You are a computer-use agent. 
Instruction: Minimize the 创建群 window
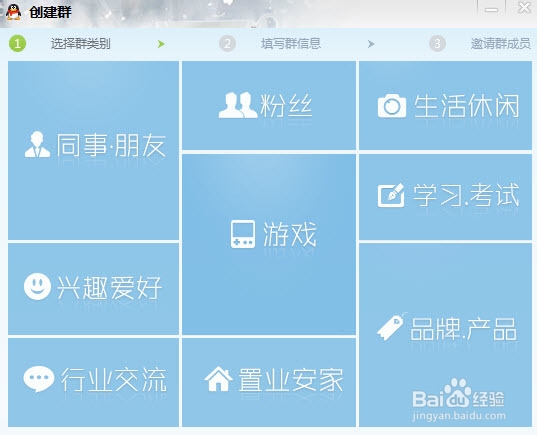491,9
